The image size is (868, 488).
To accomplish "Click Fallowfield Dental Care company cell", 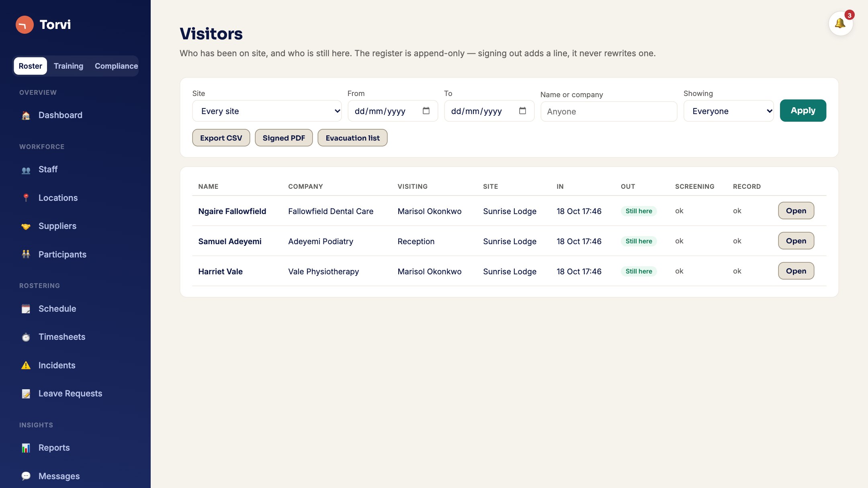I will (331, 211).
